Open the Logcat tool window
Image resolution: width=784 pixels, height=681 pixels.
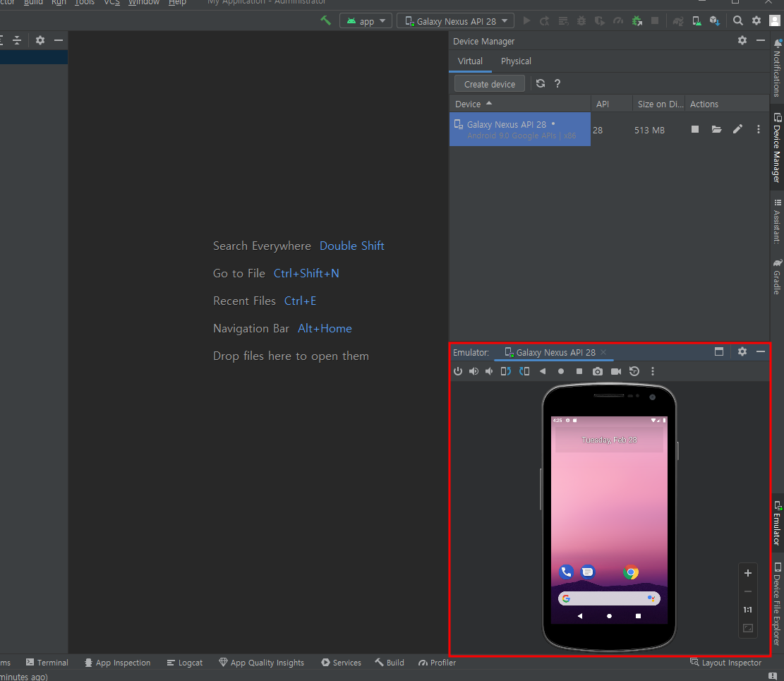coord(184,663)
